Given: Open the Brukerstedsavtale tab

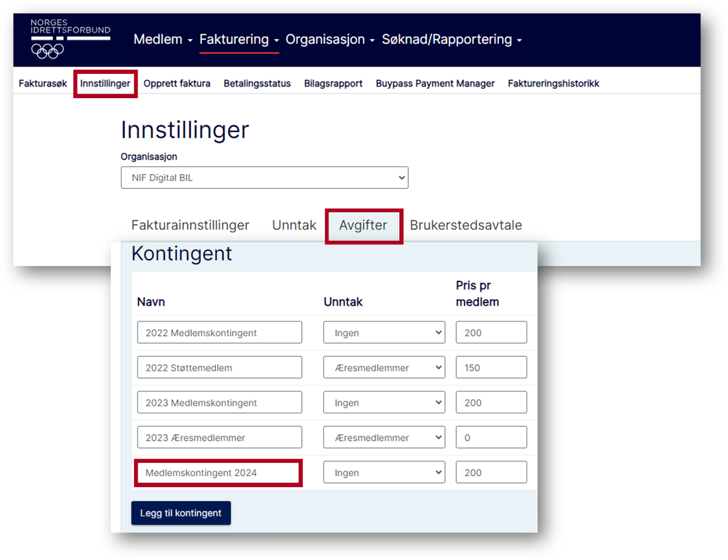Looking at the screenshot, I should (466, 225).
